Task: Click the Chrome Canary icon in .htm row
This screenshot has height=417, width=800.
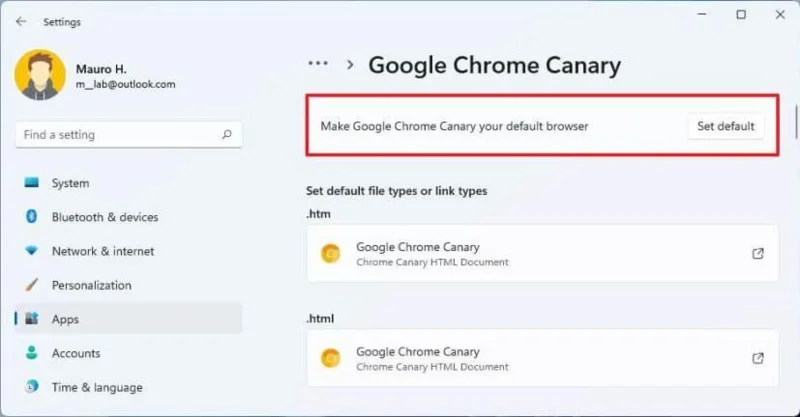Action: click(331, 254)
